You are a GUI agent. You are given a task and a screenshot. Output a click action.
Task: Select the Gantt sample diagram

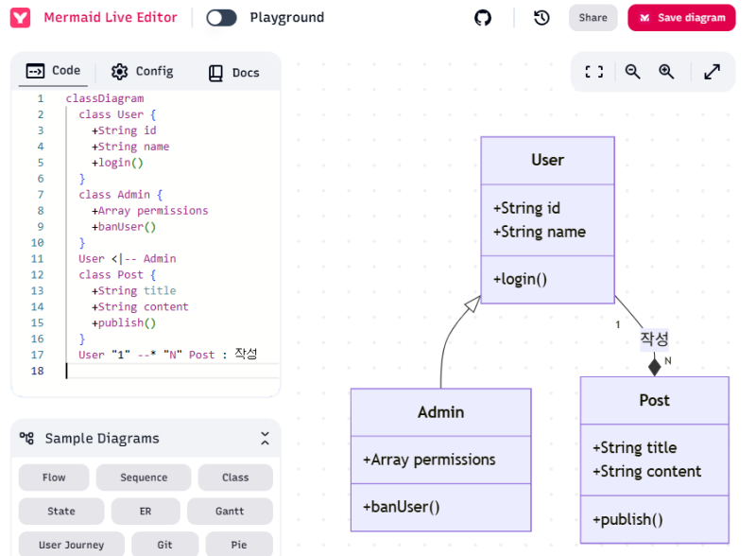pos(230,512)
